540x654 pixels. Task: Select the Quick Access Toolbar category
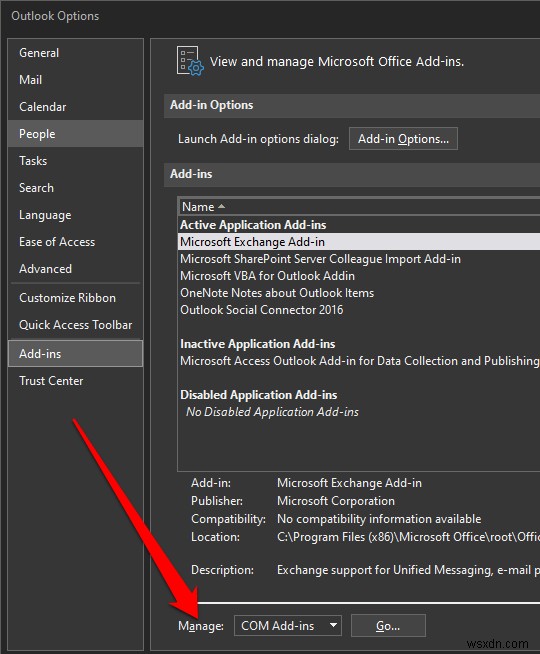coord(75,325)
